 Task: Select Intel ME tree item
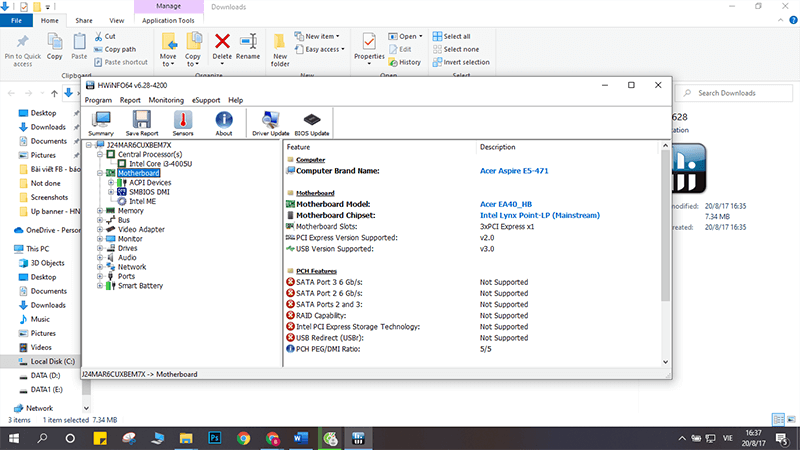(142, 201)
